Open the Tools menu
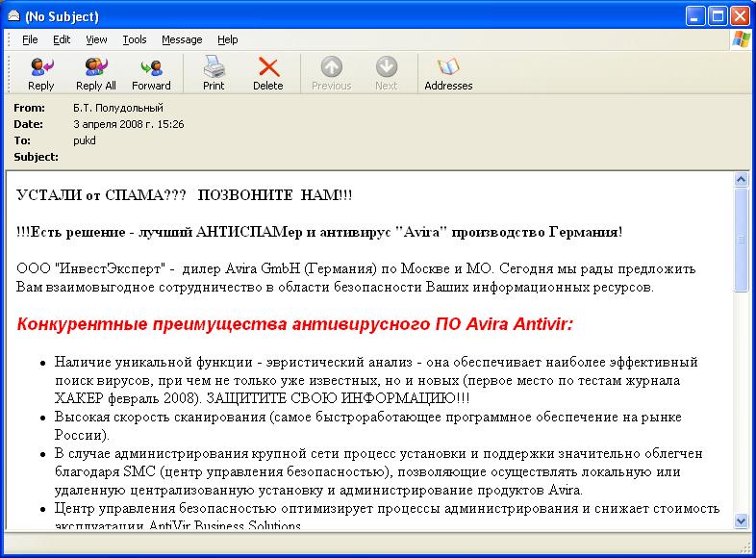This screenshot has height=558, width=756. (135, 39)
